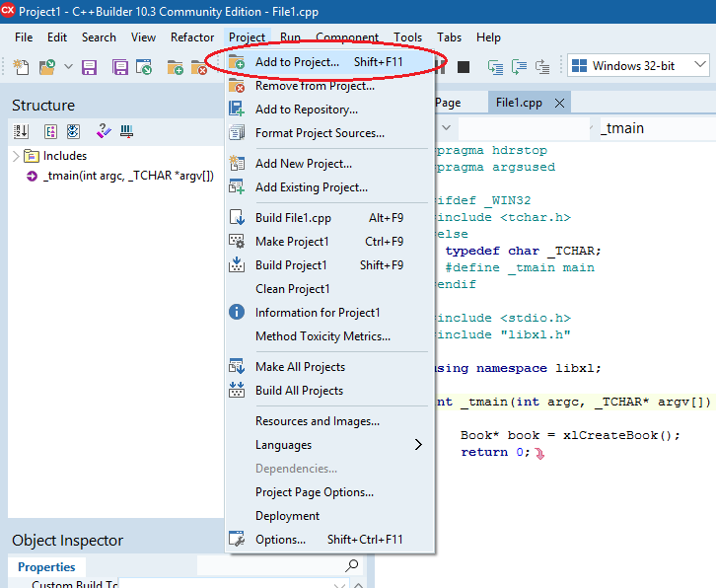Expand the Languages submenu
The image size is (716, 588).
click(329, 445)
